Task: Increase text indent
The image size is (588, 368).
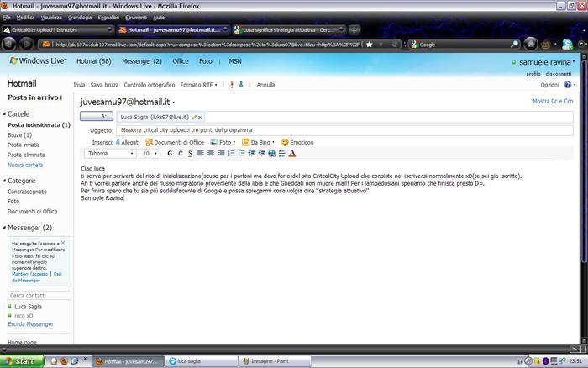Action: (x=262, y=153)
